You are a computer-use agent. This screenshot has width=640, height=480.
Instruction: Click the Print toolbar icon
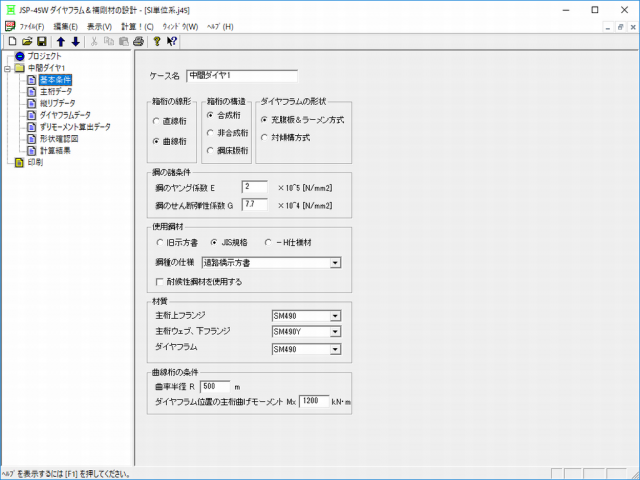(138, 42)
